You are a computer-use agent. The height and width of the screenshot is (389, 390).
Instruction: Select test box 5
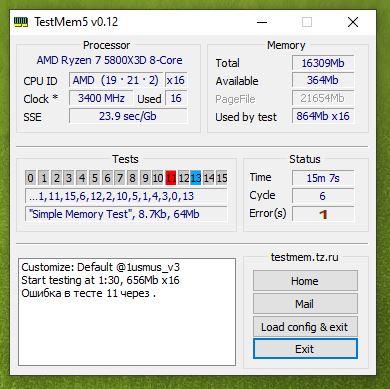click(x=94, y=178)
